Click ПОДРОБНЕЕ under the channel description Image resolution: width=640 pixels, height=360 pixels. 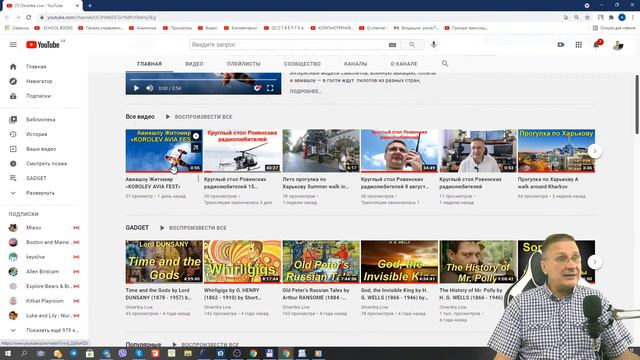(305, 91)
